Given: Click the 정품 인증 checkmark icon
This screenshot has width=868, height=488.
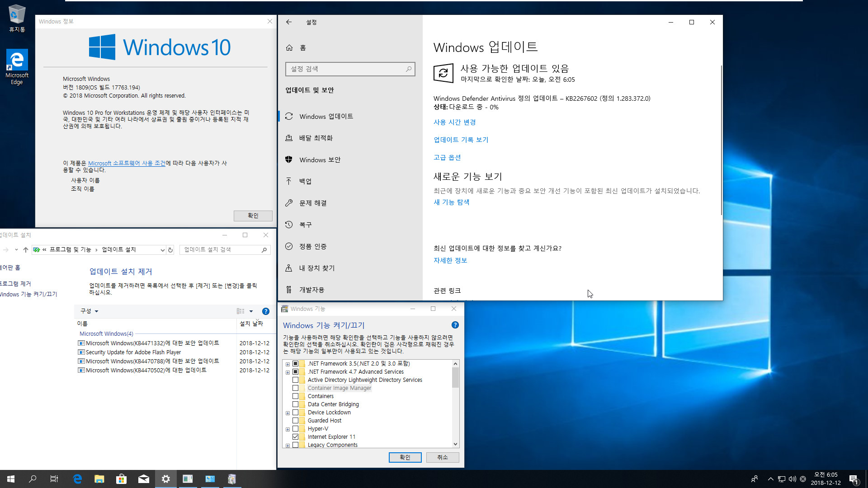Looking at the screenshot, I should click(289, 246).
